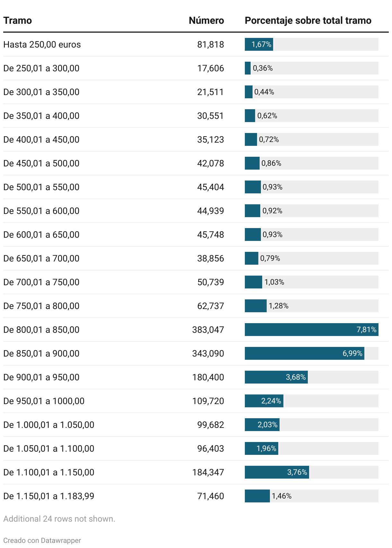Click the Additional 24 rows not shown text
The height and width of the screenshot is (548, 392).
click(x=59, y=519)
